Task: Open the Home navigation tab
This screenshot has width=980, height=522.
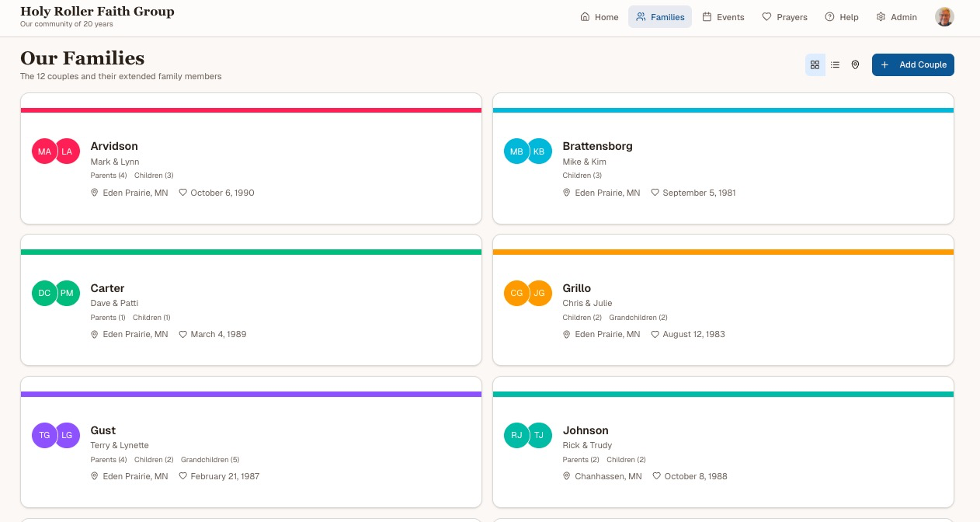Action: coord(599,17)
